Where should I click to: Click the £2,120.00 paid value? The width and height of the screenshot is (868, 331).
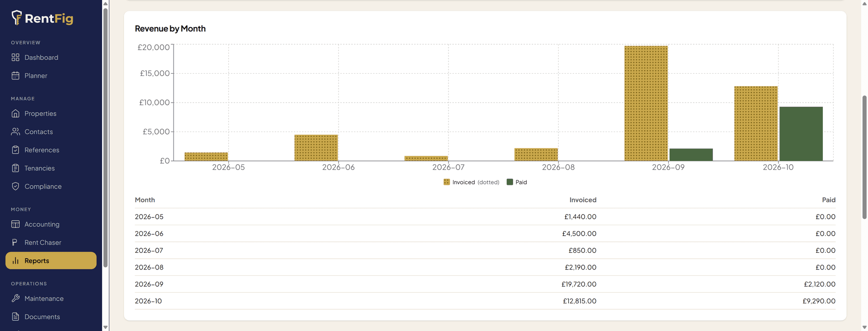[x=820, y=284]
